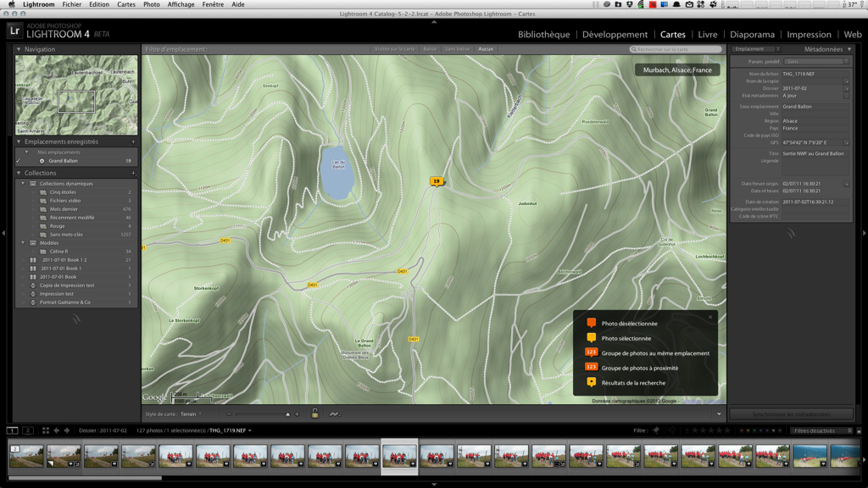Open the THG_1719.NEF filmstrip source menu
Screen dimensions: 868x488
coord(231,430)
